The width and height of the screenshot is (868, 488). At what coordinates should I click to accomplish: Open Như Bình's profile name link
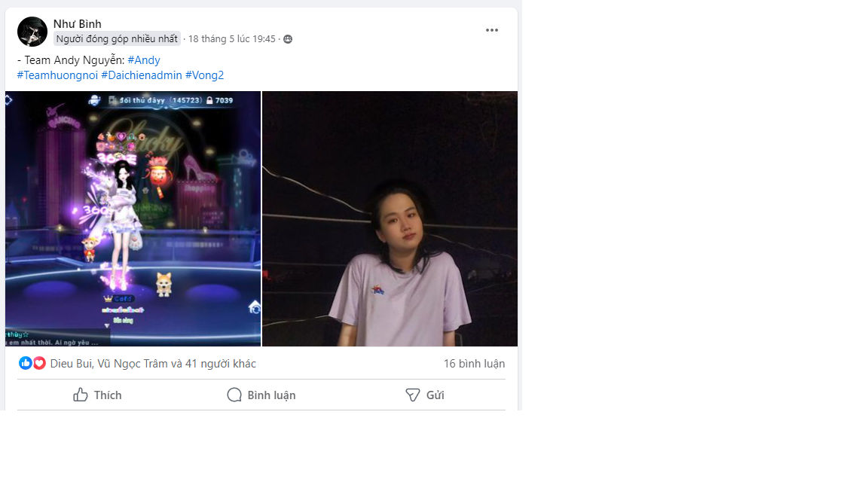coord(77,24)
